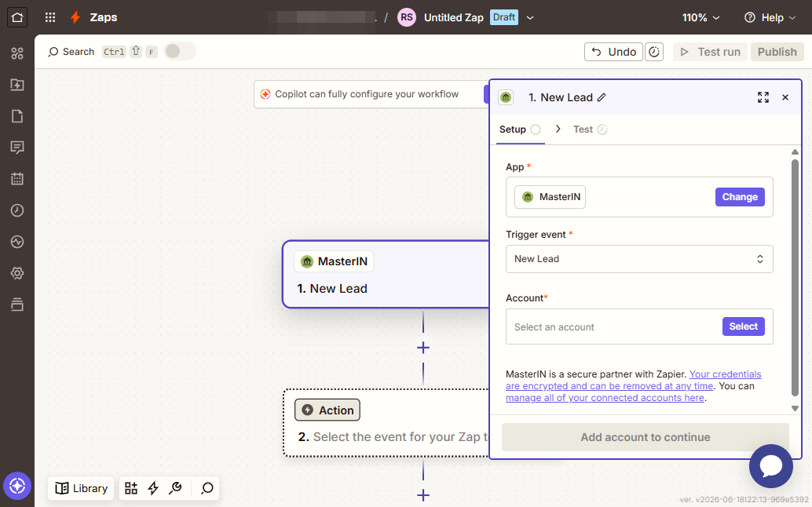Click the Untitled Zap title
The height and width of the screenshot is (507, 812).
pyautogui.click(x=454, y=17)
